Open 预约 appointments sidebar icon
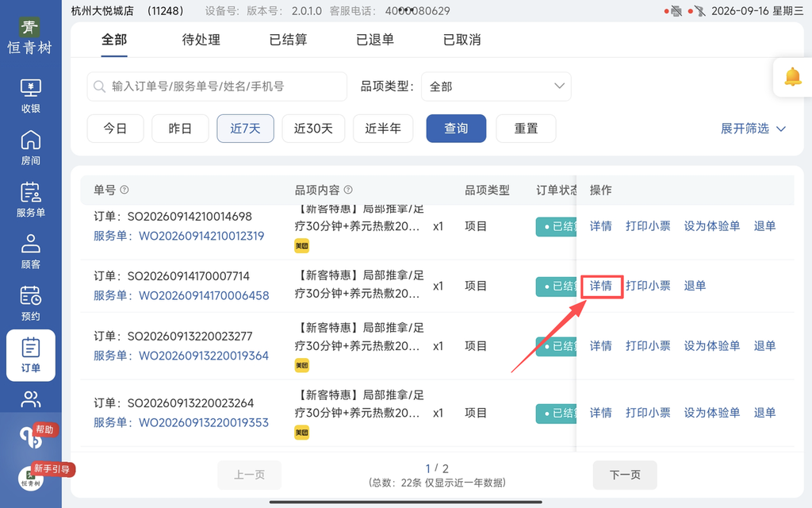The height and width of the screenshot is (508, 812). tap(31, 303)
